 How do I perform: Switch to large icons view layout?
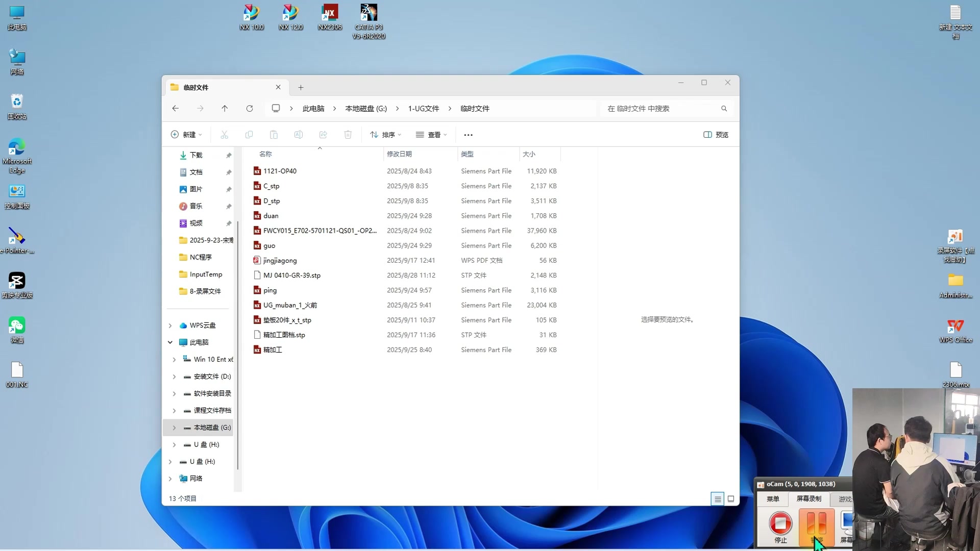[x=731, y=499]
